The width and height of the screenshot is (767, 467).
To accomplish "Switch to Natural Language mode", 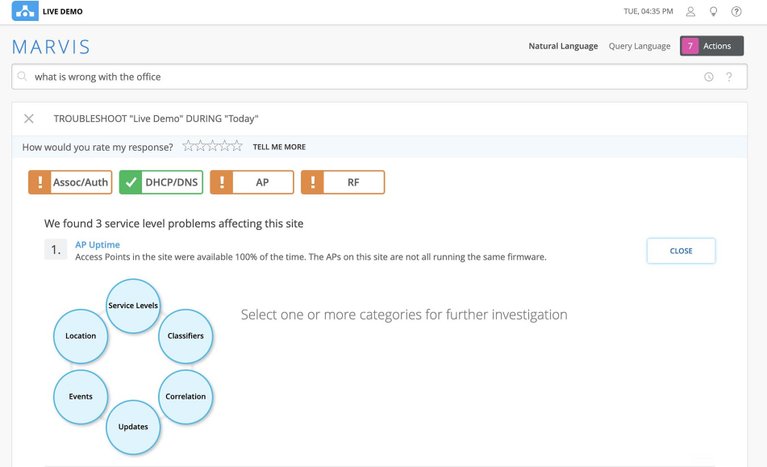I will pos(563,46).
